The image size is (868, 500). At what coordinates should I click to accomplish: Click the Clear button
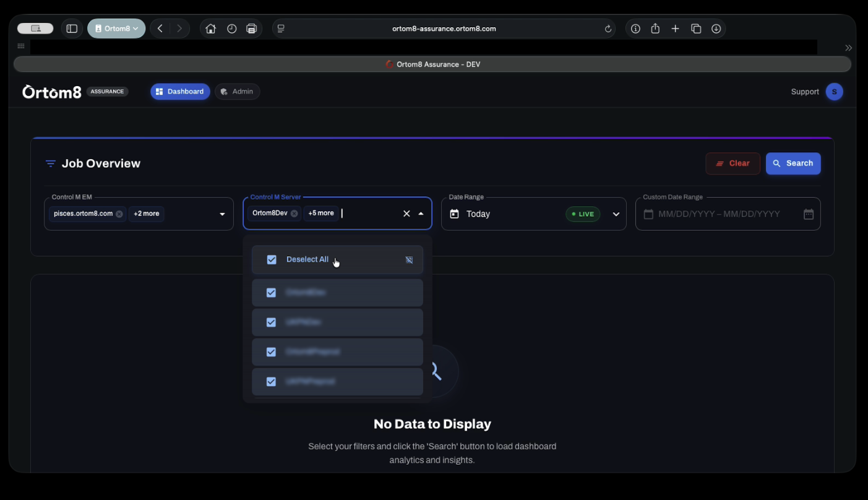[733, 163]
